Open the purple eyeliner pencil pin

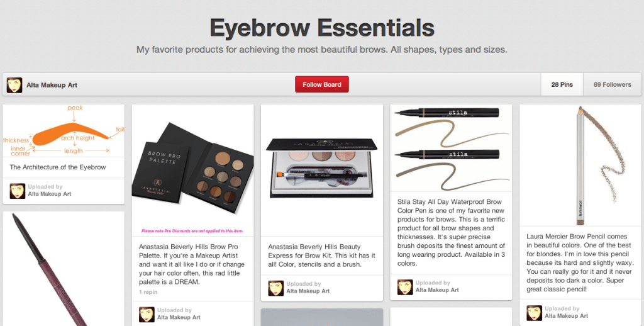[x=64, y=269]
